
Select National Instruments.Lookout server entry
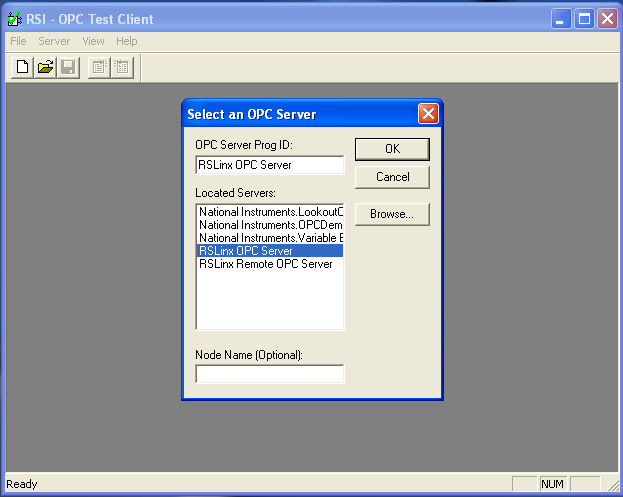(271, 212)
